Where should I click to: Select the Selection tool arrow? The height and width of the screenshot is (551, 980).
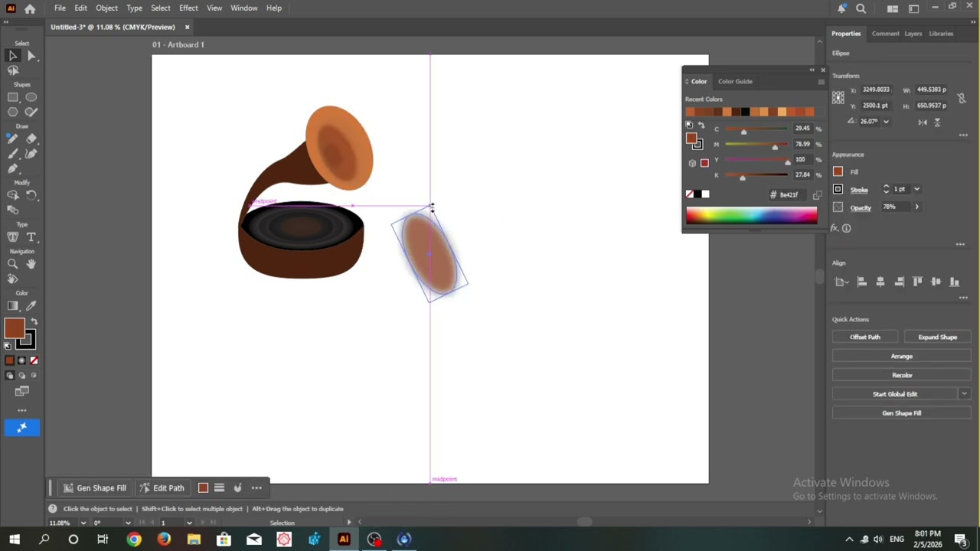pyautogui.click(x=13, y=55)
